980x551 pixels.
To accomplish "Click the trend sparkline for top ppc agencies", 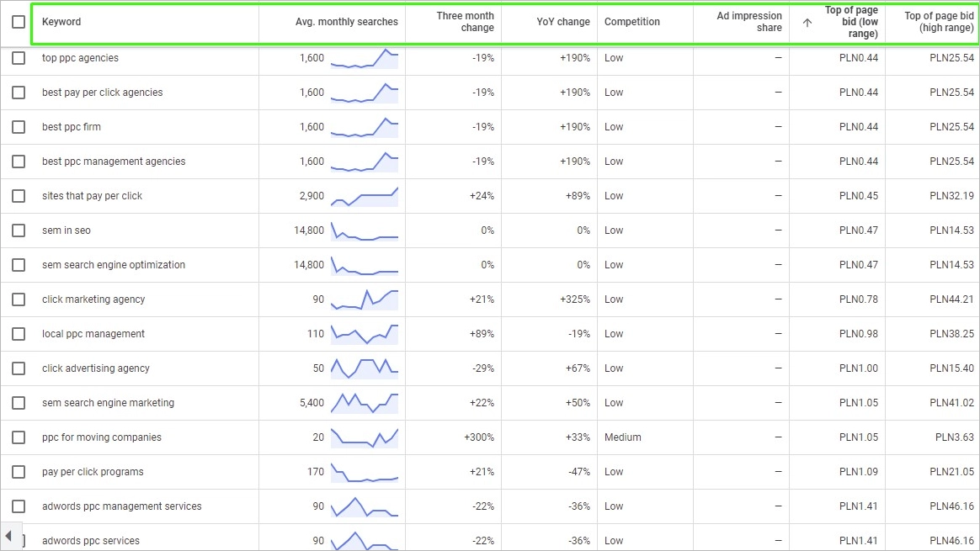I will [365, 58].
